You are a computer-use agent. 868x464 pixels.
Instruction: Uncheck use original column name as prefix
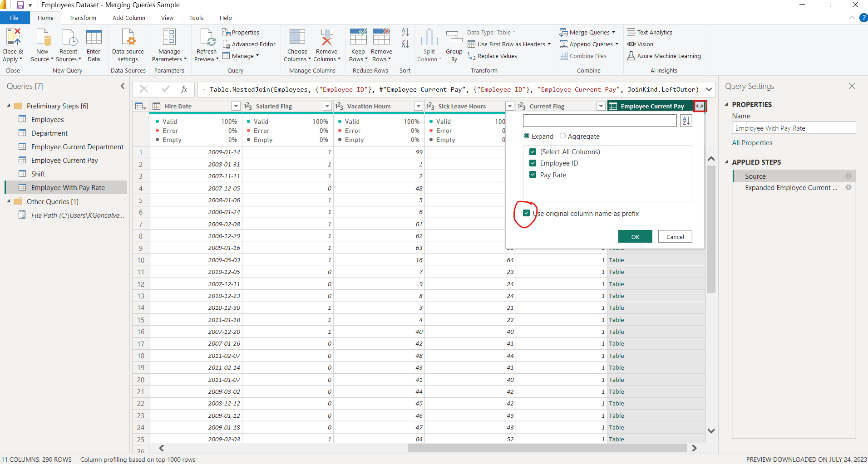pyautogui.click(x=526, y=213)
